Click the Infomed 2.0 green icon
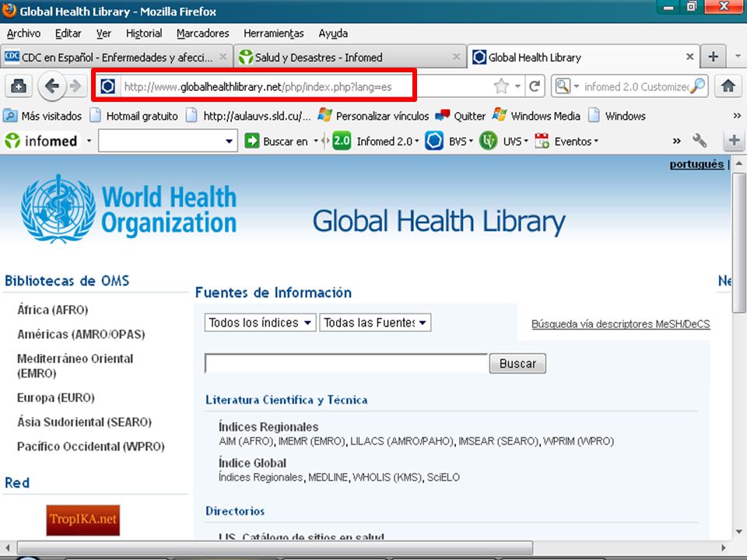 click(x=342, y=141)
